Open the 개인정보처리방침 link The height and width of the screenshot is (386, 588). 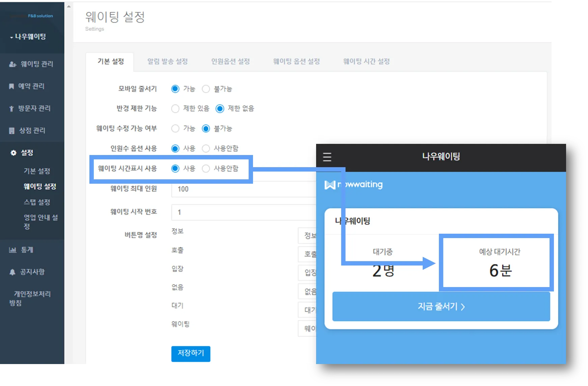pyautogui.click(x=30, y=299)
